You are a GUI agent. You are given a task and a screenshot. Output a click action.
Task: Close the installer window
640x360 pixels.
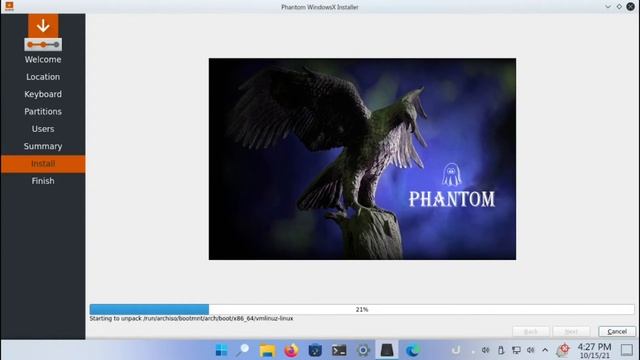tap(631, 7)
